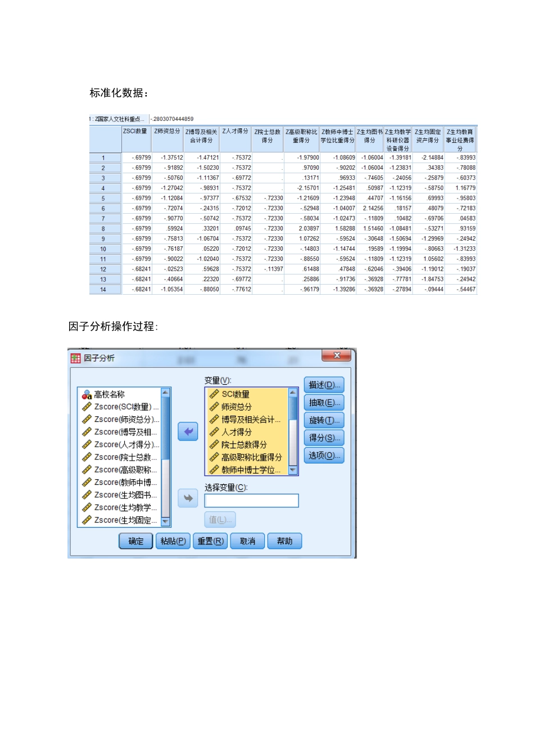Open the 描述(D) descriptives dialog
The height and width of the screenshot is (756, 534).
324,385
